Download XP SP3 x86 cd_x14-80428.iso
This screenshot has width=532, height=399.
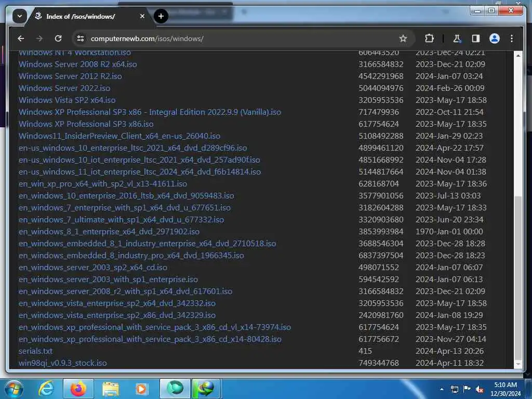[150, 339]
